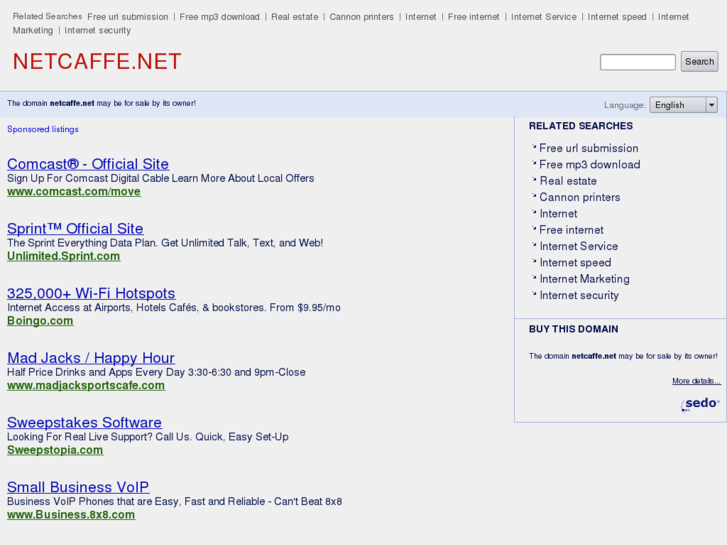This screenshot has width=727, height=545.
Task: Visit www.comcast.com/move URL link
Action: (74, 192)
